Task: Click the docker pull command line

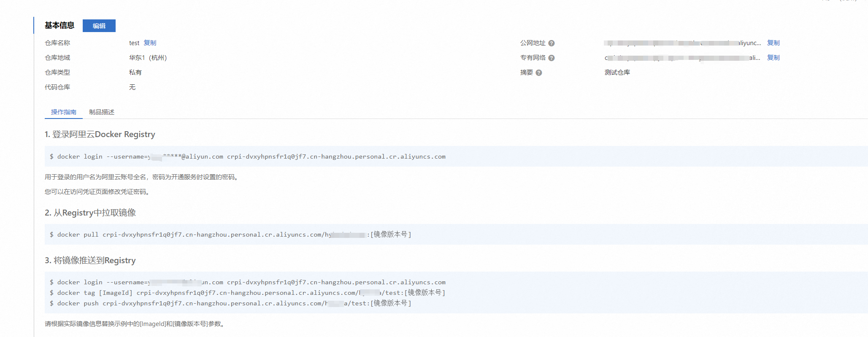Action: pos(230,235)
